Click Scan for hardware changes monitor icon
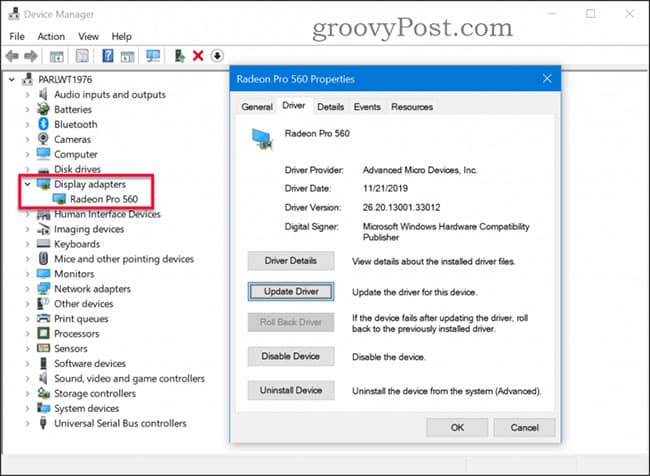The width and height of the screenshot is (650, 476). [153, 56]
